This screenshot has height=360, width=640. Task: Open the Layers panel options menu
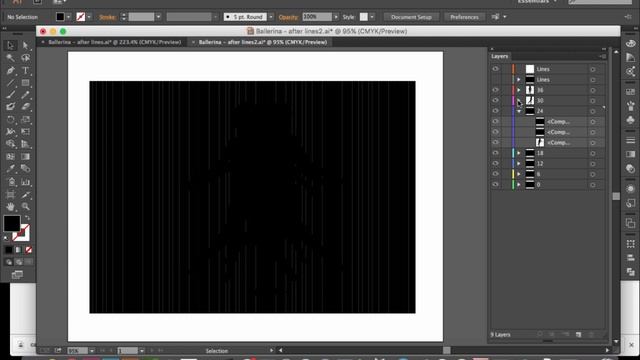(603, 56)
